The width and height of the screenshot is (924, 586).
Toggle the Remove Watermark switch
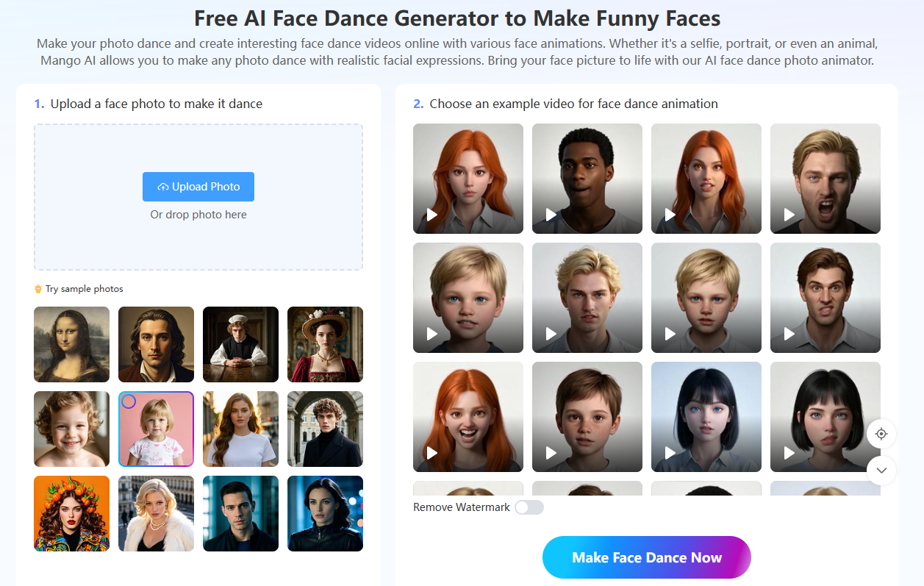pos(529,507)
